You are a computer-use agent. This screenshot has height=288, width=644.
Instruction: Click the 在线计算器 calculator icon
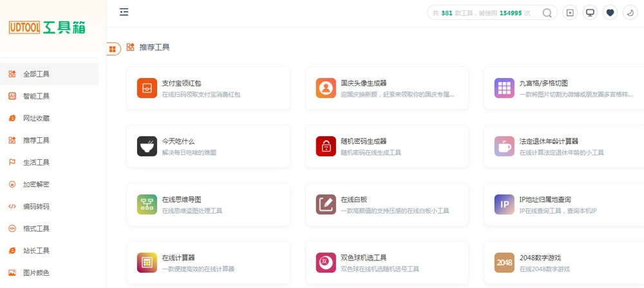(x=147, y=262)
